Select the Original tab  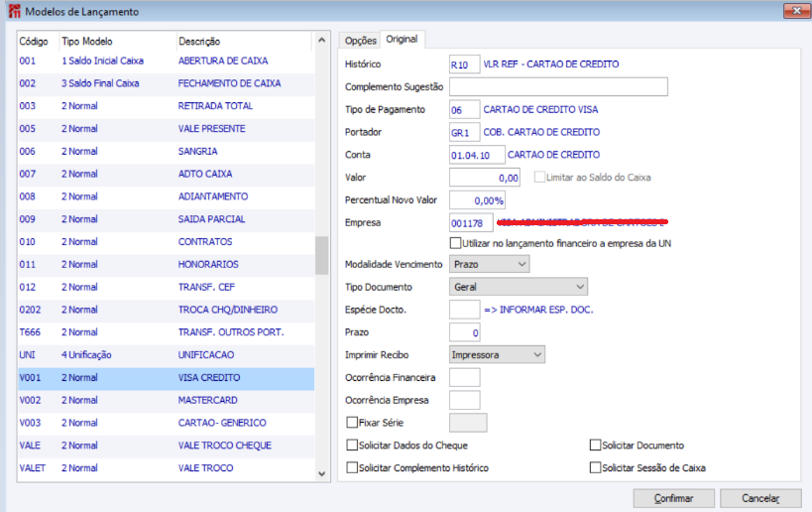tap(402, 40)
